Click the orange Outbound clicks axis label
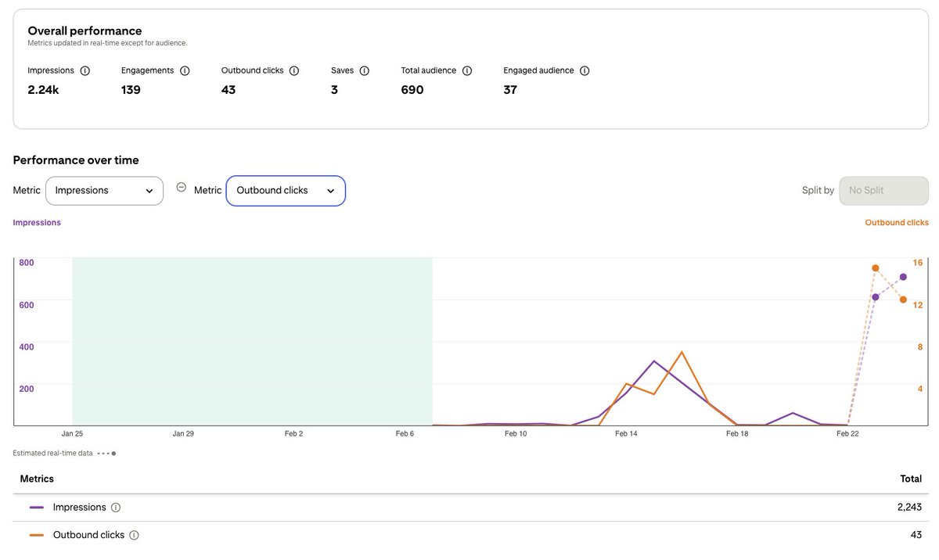 pos(897,223)
